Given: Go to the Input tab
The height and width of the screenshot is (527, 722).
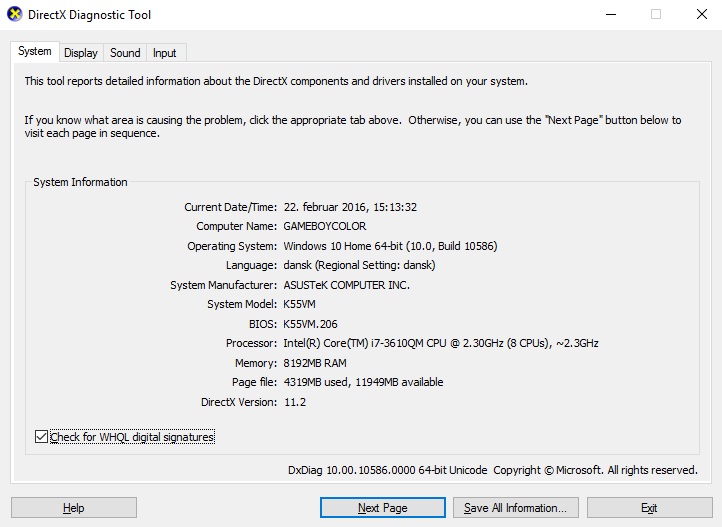Looking at the screenshot, I should (165, 53).
